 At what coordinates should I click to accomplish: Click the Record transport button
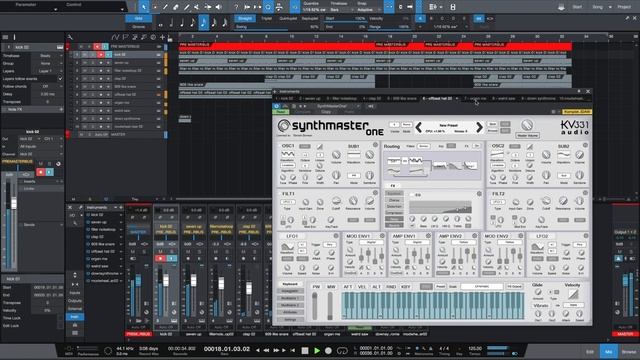328,350
